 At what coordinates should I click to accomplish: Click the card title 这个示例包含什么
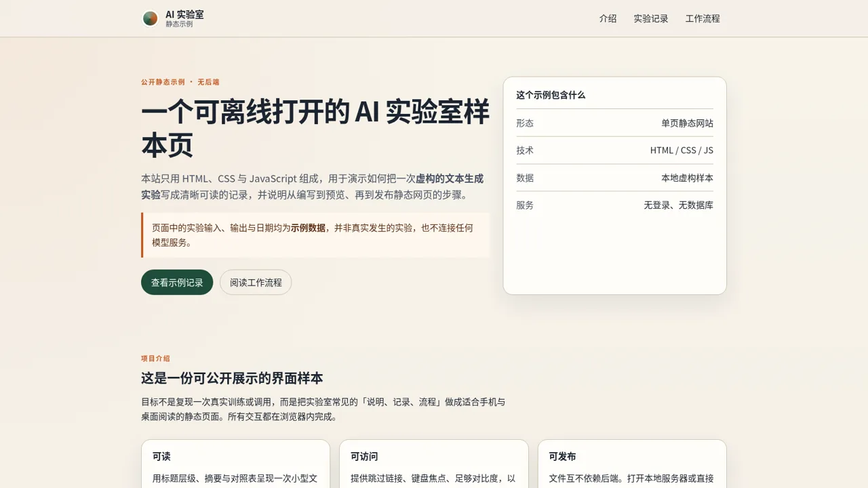551,95
